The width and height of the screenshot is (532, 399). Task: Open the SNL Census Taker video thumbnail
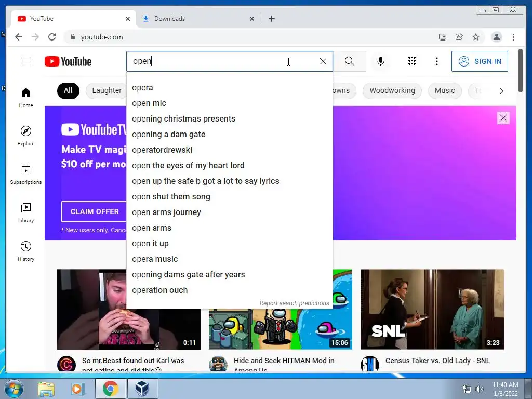click(x=432, y=309)
